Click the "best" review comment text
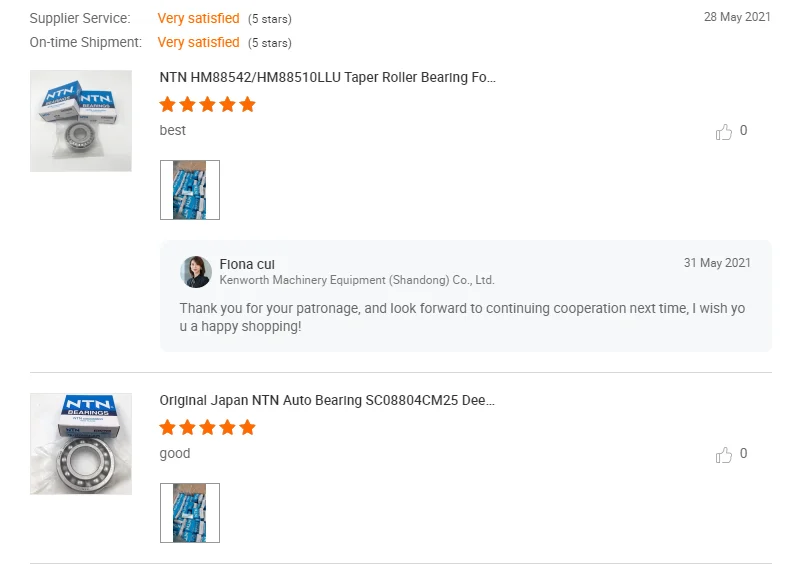 [x=173, y=131]
